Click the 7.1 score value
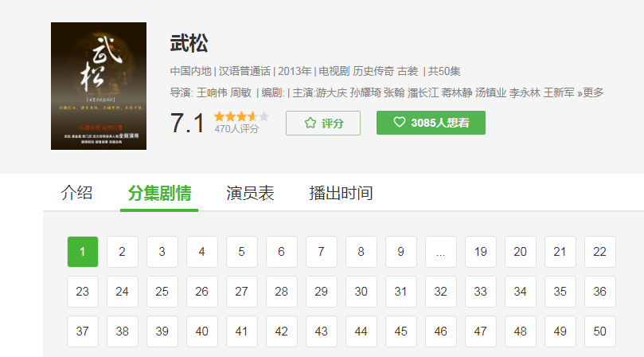Image resolution: width=644 pixels, height=357 pixels. (187, 123)
